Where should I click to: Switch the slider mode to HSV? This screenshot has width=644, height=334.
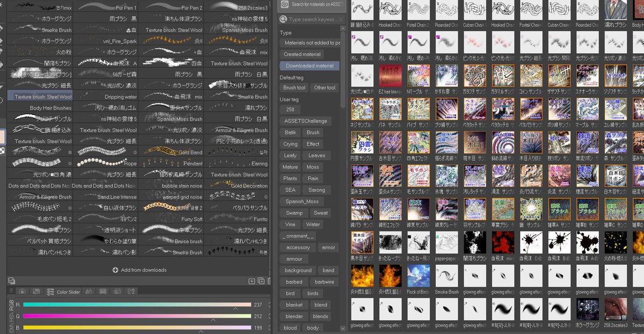(11, 317)
